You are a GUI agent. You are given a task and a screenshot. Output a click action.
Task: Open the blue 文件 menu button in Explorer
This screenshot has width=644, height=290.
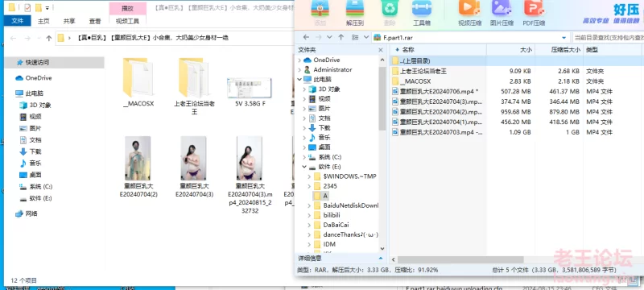(17, 20)
